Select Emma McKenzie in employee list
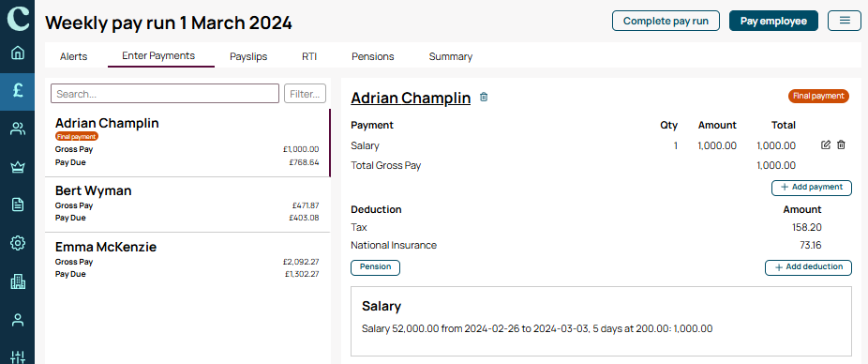This screenshot has height=364, width=868. (x=187, y=260)
